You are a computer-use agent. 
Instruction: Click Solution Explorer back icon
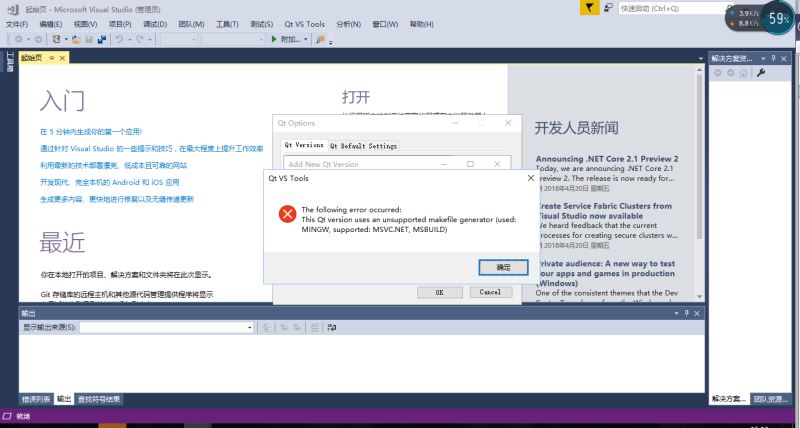tap(718, 73)
